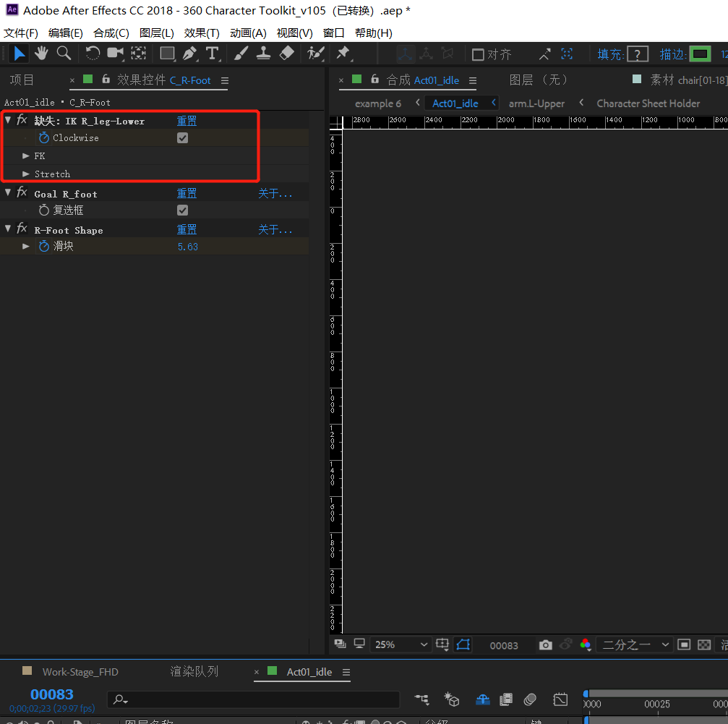Open the 效果(T) menu
Image resolution: width=728 pixels, height=724 pixels.
click(201, 33)
